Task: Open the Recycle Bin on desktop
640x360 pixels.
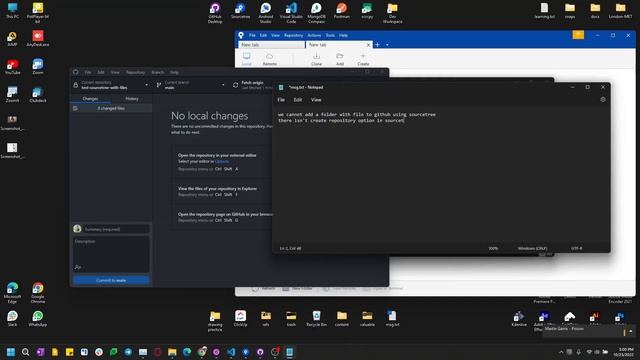Action: point(316,319)
